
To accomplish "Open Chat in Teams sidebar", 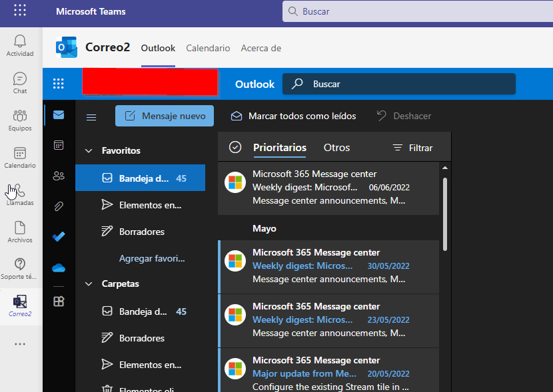I will coord(20,83).
